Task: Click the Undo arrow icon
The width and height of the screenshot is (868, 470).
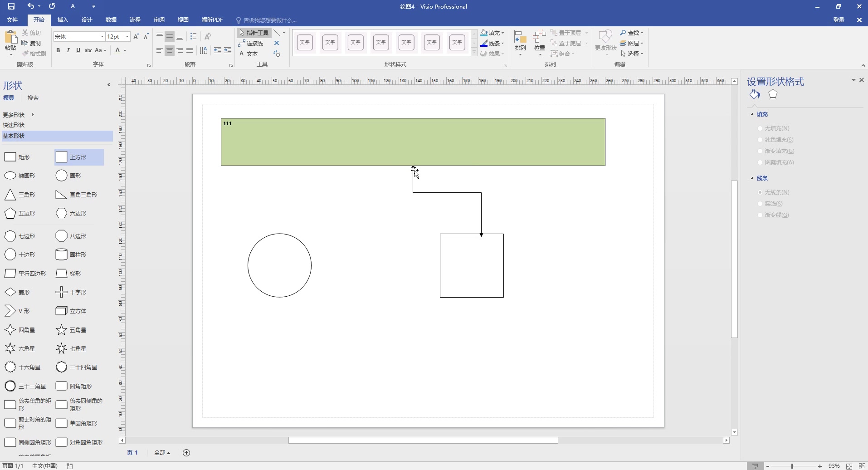Action: click(x=30, y=6)
